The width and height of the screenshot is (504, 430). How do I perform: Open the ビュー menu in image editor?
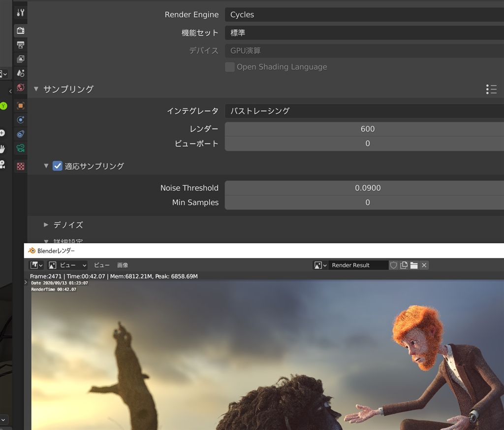(101, 265)
